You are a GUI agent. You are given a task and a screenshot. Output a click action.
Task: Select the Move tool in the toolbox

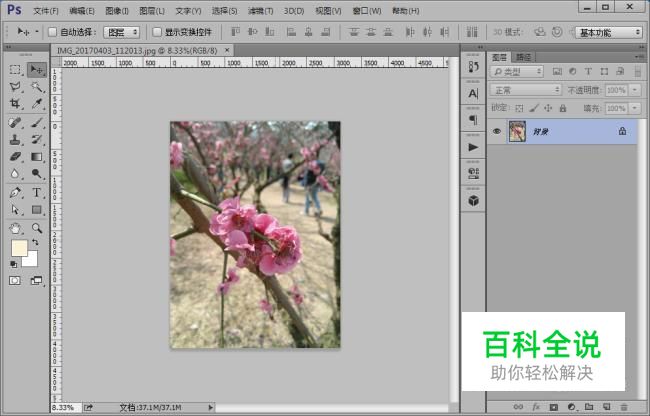click(37, 70)
